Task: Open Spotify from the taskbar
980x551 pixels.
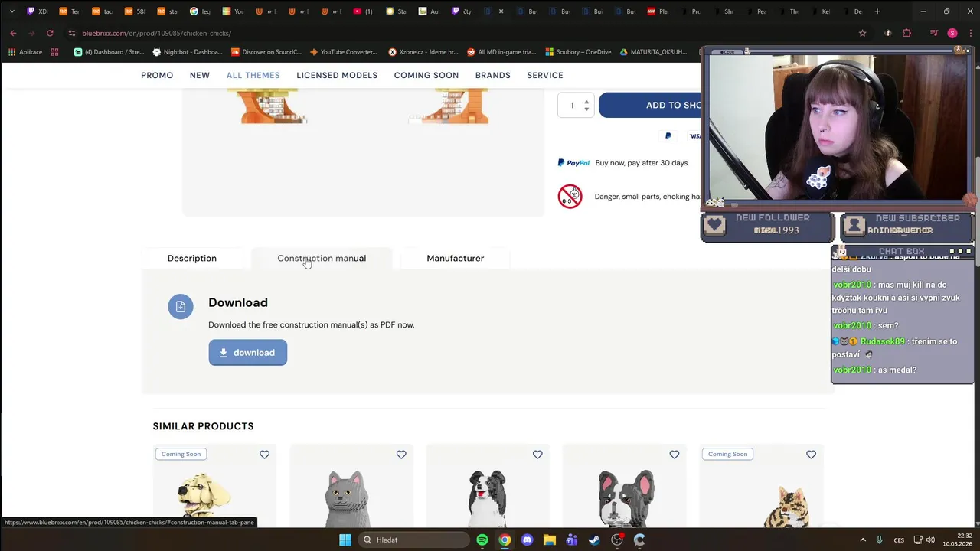Action: tap(482, 540)
